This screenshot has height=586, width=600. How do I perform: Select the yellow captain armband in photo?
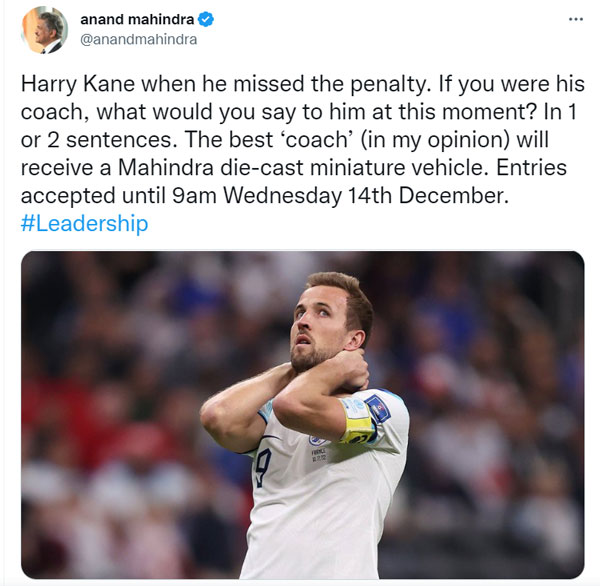tap(357, 420)
